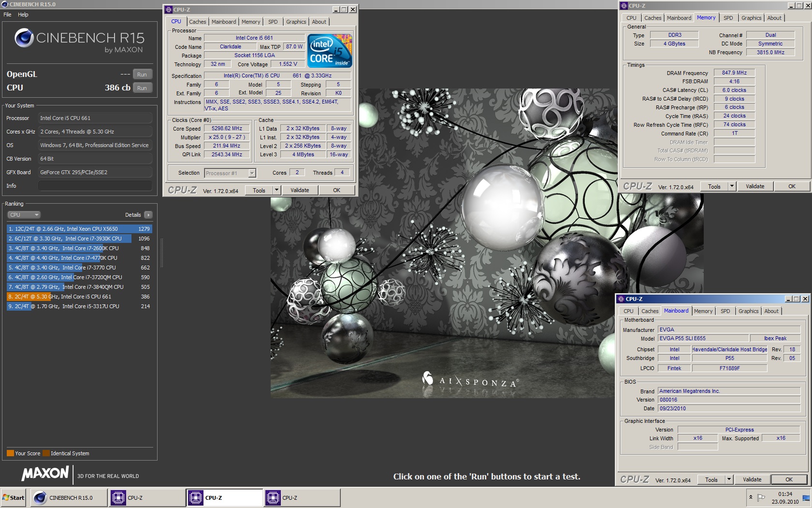
Task: Select ranking row Xeon CPU X5650
Action: tap(79, 229)
